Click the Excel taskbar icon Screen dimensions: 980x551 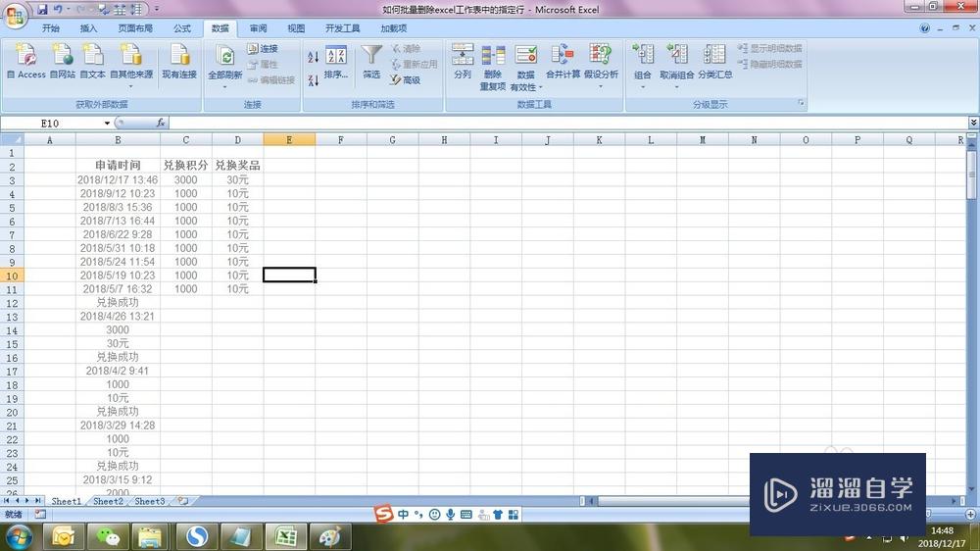(285, 536)
